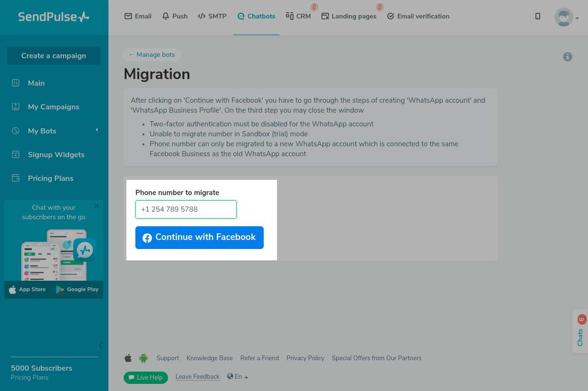The height and width of the screenshot is (391, 588).
Task: Focus the phone number to migrate field
Action: point(186,209)
